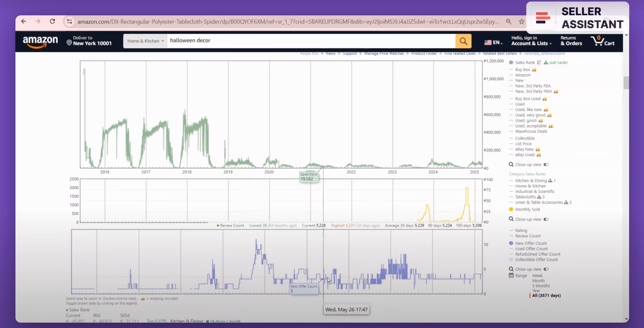Toggle Close-up view for sales rank chart
The height and width of the screenshot is (328, 644).
click(546, 164)
